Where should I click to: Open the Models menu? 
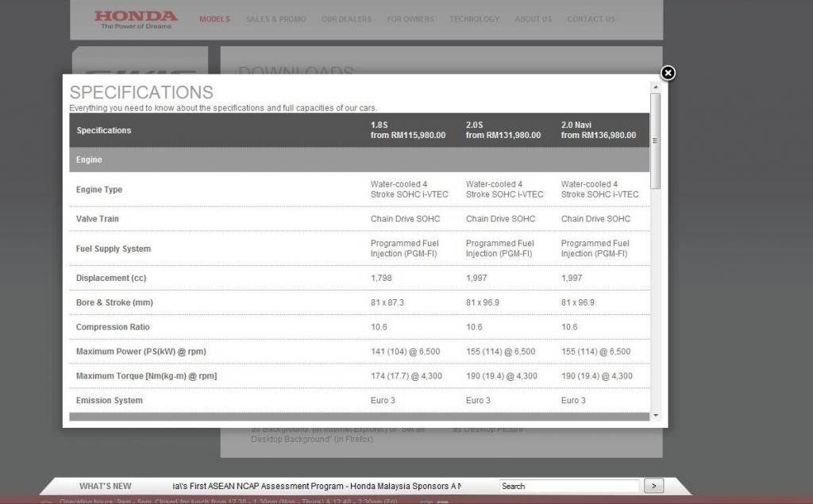point(214,19)
